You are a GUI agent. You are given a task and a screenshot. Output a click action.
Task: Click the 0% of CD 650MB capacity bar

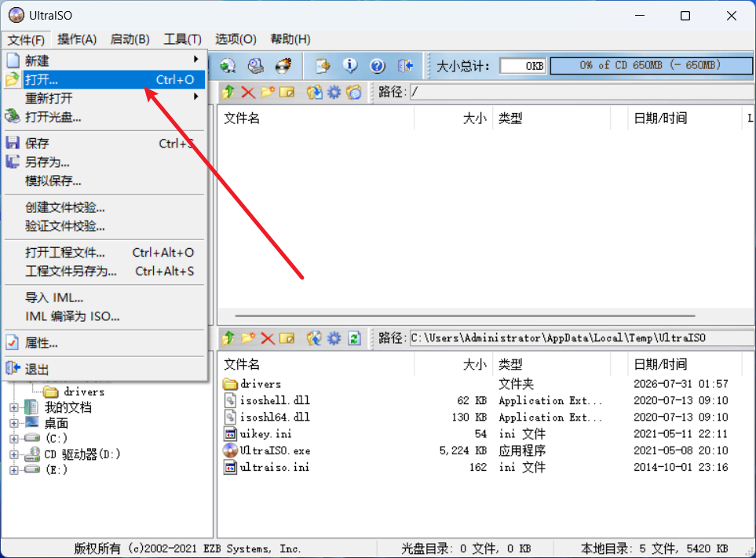(x=651, y=66)
